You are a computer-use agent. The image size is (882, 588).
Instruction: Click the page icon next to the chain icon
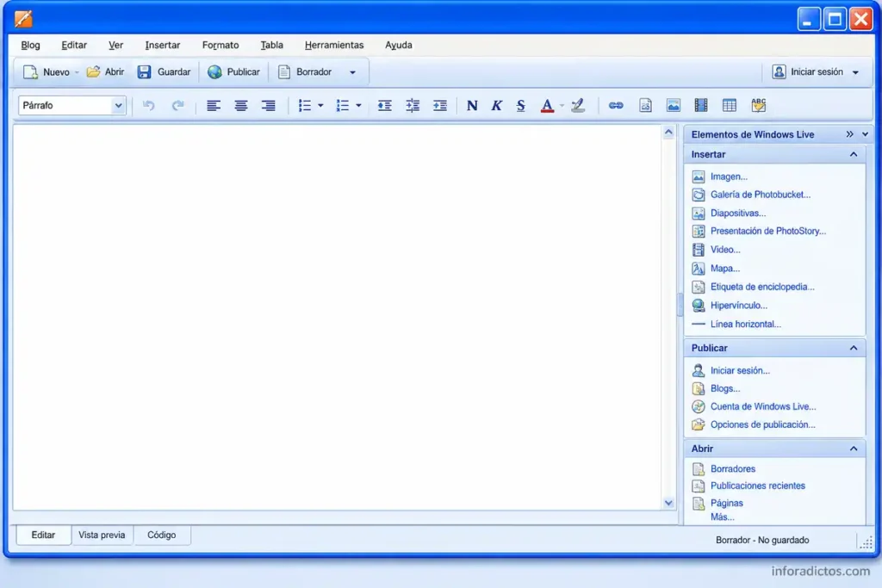point(645,105)
